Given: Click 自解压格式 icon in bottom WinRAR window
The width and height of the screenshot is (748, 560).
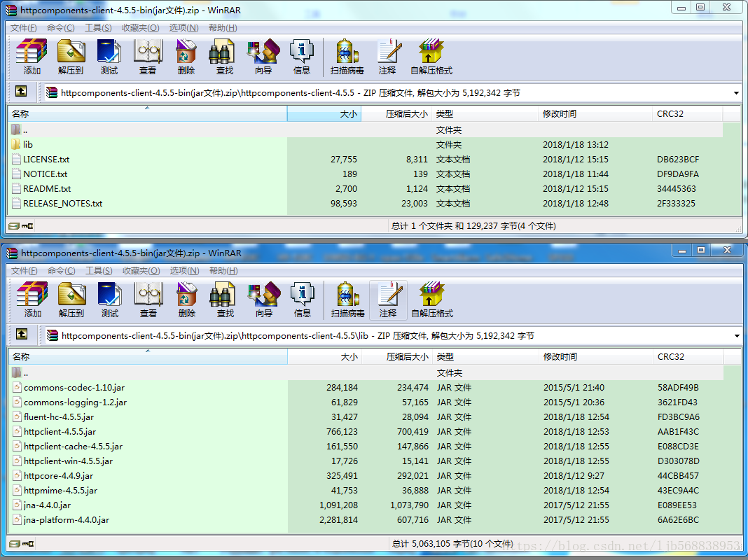Looking at the screenshot, I should tap(432, 300).
